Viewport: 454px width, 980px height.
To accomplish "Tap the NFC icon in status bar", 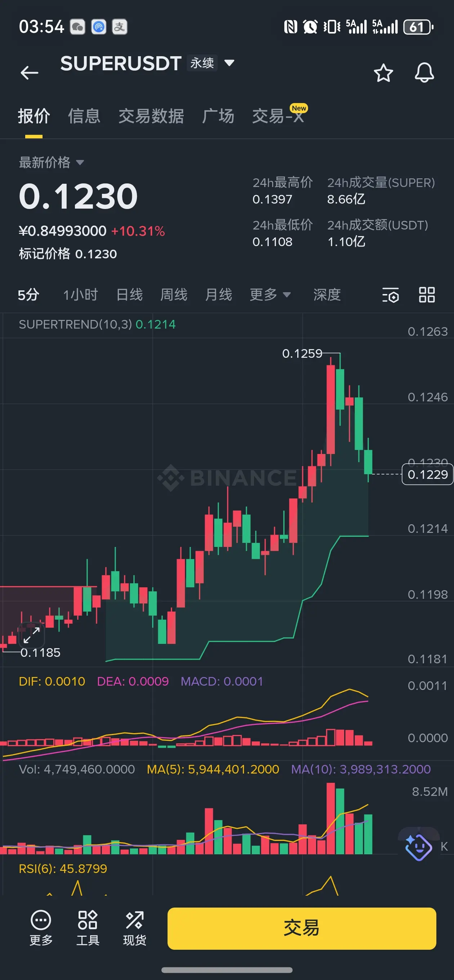I will coord(291,27).
